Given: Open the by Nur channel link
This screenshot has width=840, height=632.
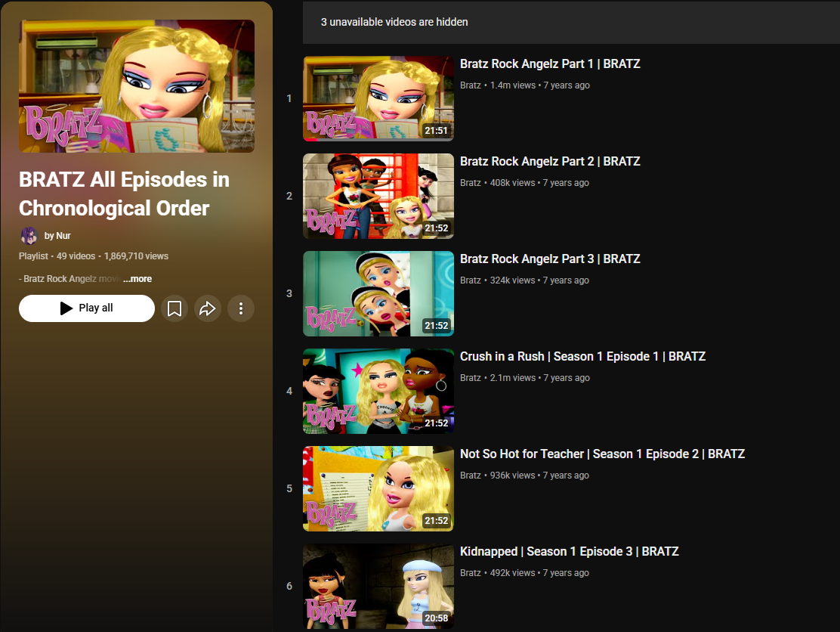Looking at the screenshot, I should 57,236.
